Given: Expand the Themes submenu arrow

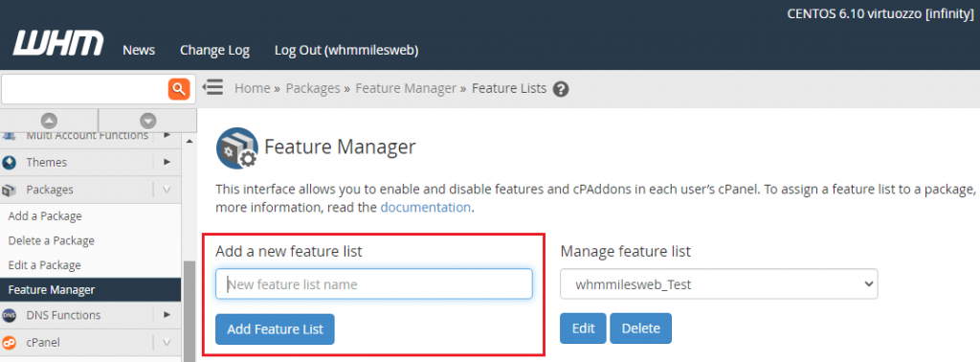Looking at the screenshot, I should 167,162.
